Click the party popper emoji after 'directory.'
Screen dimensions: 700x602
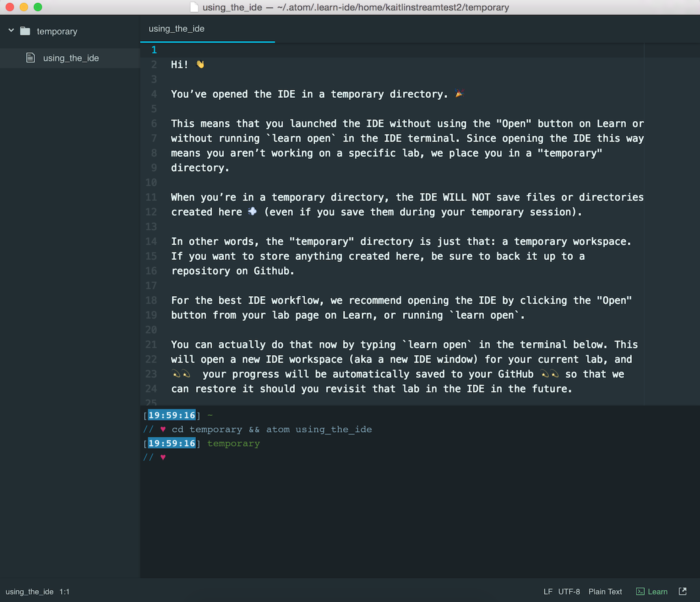click(x=459, y=93)
